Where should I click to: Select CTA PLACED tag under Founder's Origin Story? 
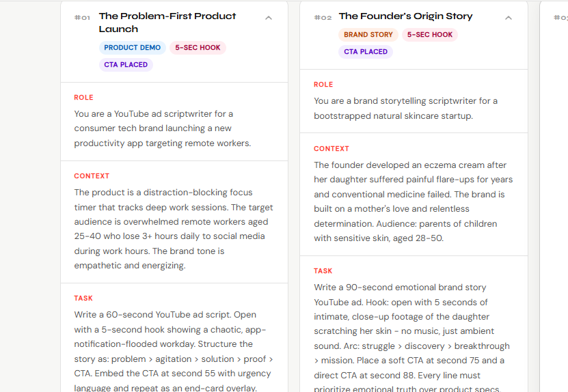[x=366, y=52]
